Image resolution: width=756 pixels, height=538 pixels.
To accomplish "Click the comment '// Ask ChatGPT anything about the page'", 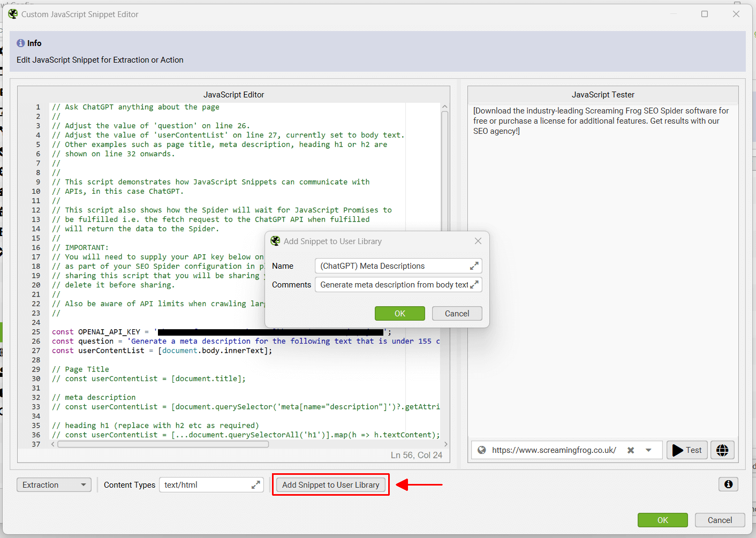I will [x=135, y=107].
